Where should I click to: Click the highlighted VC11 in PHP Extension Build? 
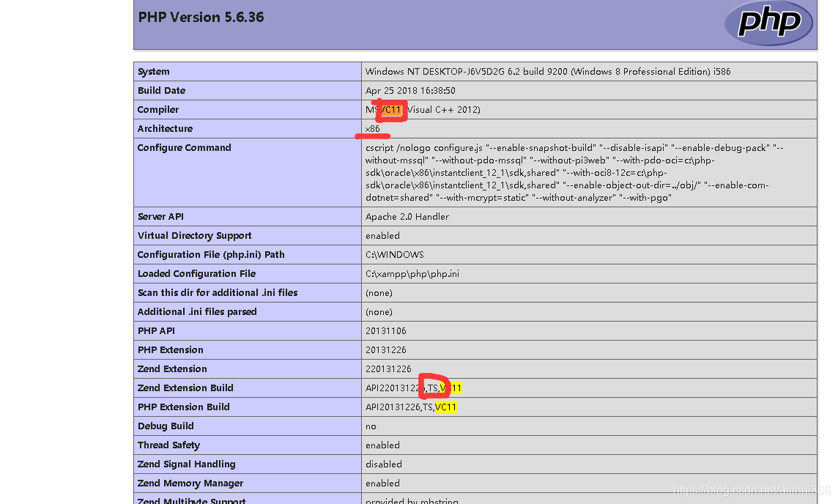445,407
